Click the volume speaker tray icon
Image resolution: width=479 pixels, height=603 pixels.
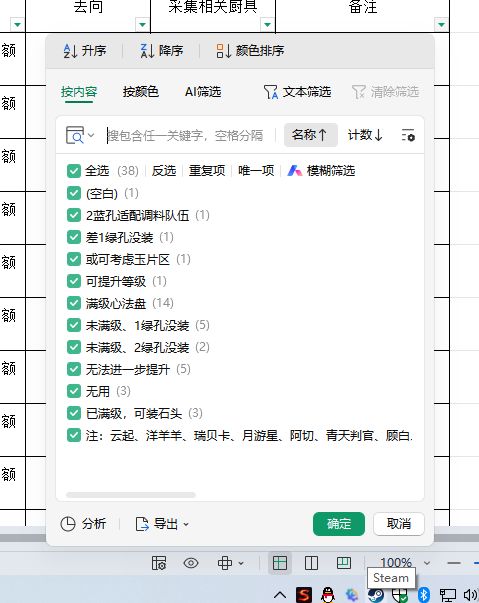coord(471,595)
